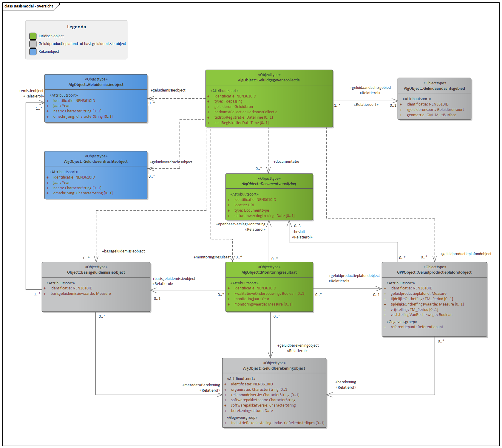Screen dimensions: 502x448
Task: Click attribute 'referentiepunt: Referentiepunt'
Action: [417, 327]
